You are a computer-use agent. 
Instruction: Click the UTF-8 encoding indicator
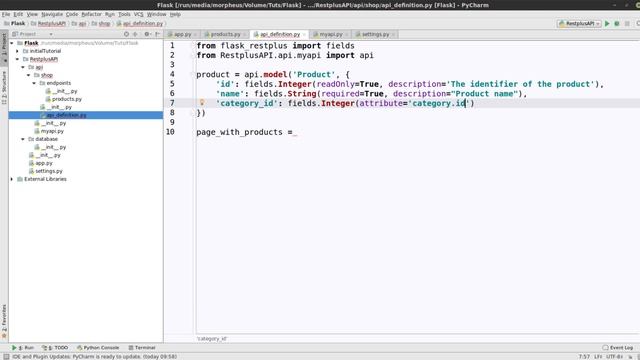click(614, 357)
